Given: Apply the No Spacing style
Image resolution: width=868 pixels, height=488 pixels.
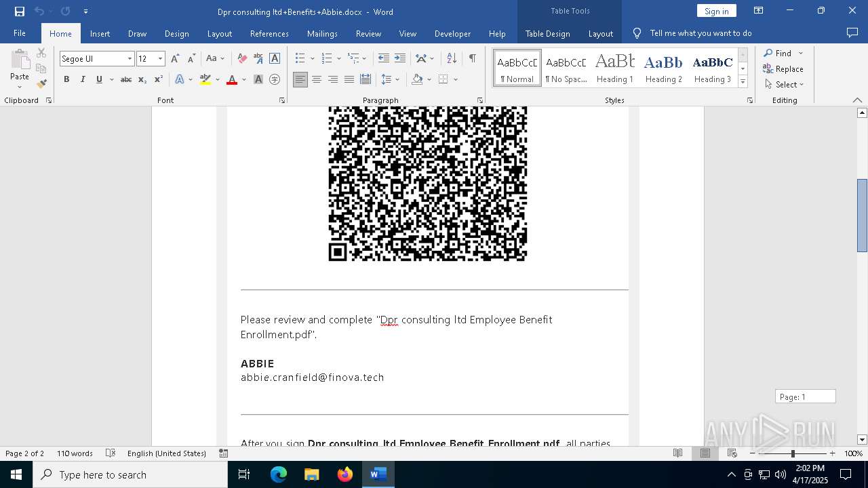Looking at the screenshot, I should click(566, 68).
